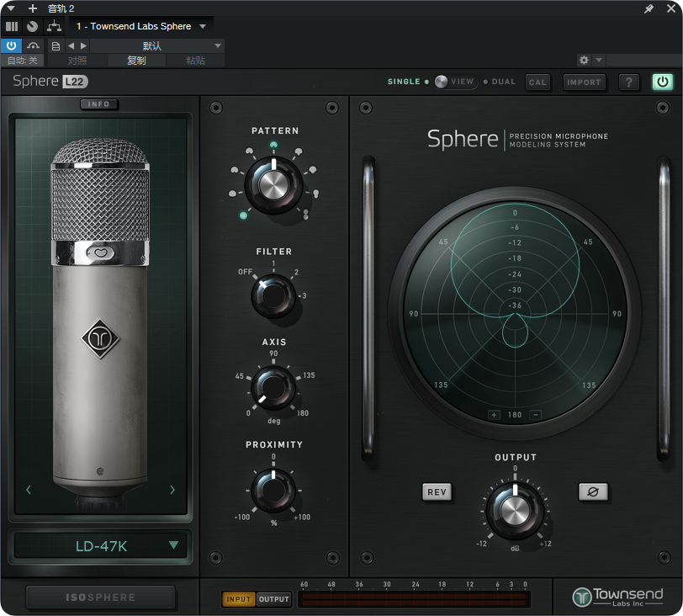Click the Townsend Labs Inc logo
The height and width of the screenshot is (616, 683).
[x=617, y=597]
